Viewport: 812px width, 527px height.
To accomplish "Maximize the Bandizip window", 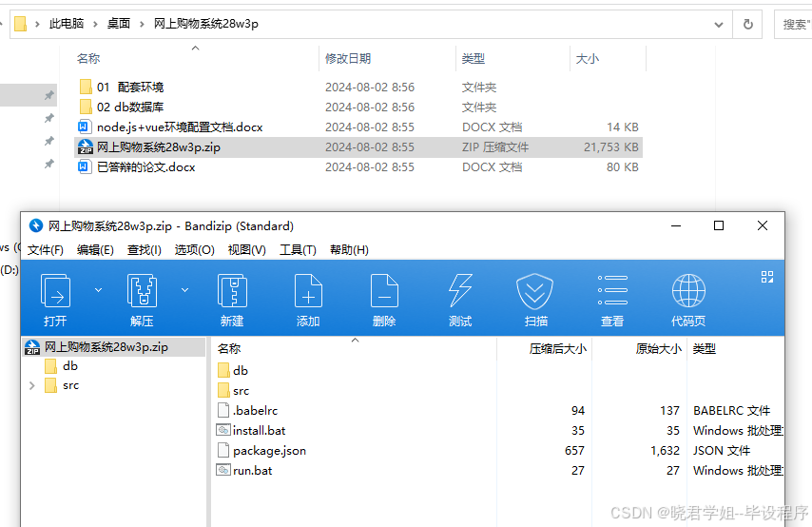I will coord(719,225).
